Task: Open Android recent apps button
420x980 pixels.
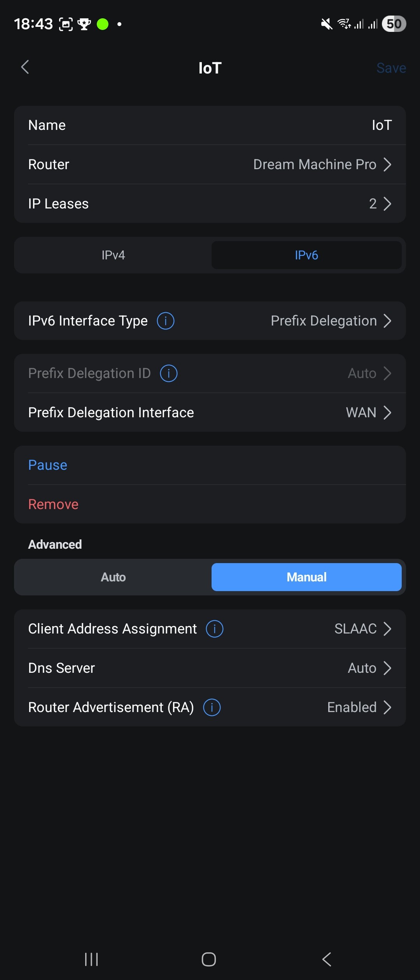Action: [x=91, y=959]
